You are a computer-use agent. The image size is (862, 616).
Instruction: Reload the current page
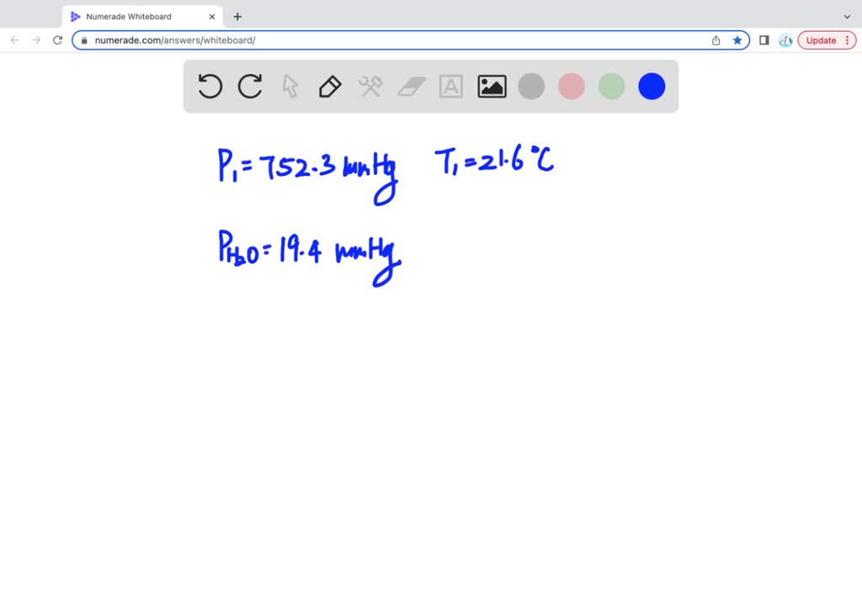57,40
